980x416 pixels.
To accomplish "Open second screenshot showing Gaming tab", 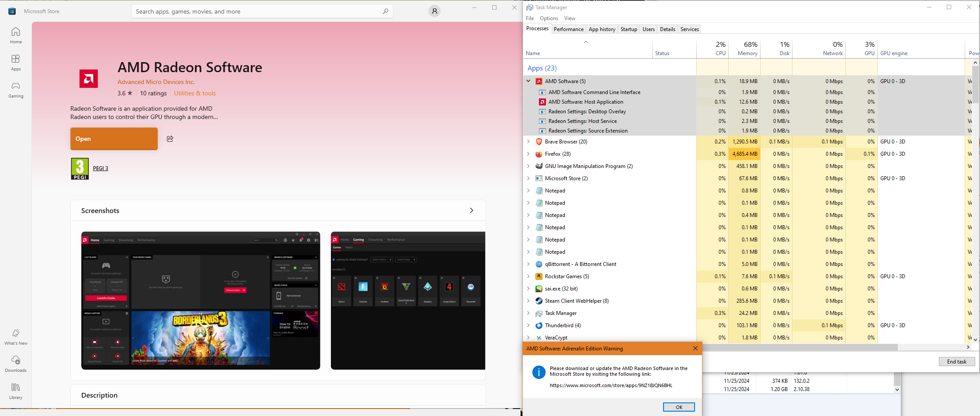I will coord(408,301).
